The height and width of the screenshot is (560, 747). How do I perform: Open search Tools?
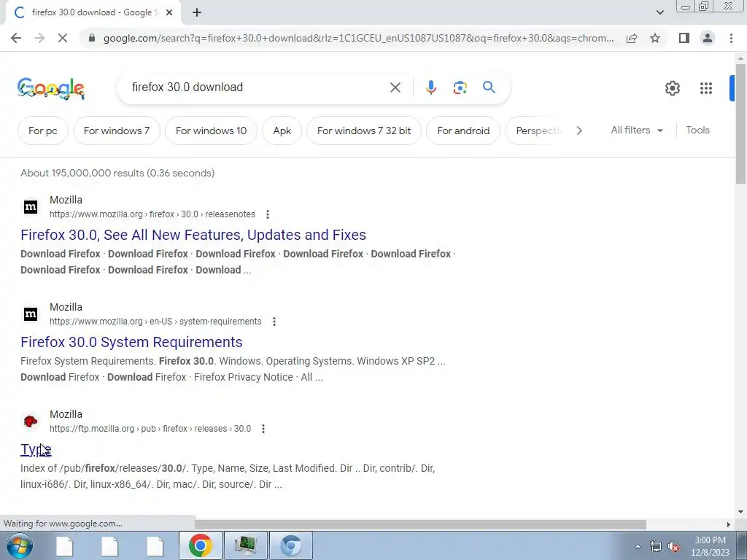tap(697, 130)
